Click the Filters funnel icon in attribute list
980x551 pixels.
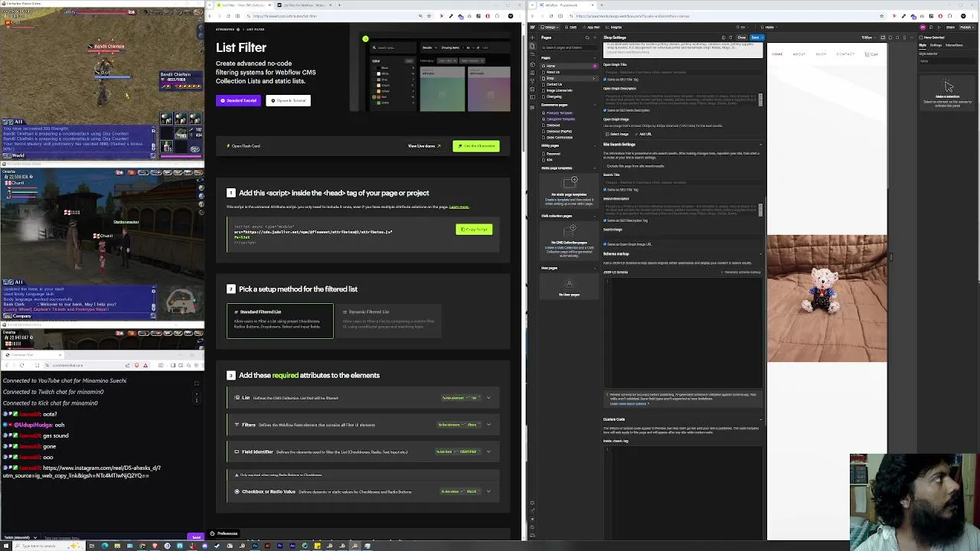(x=237, y=425)
